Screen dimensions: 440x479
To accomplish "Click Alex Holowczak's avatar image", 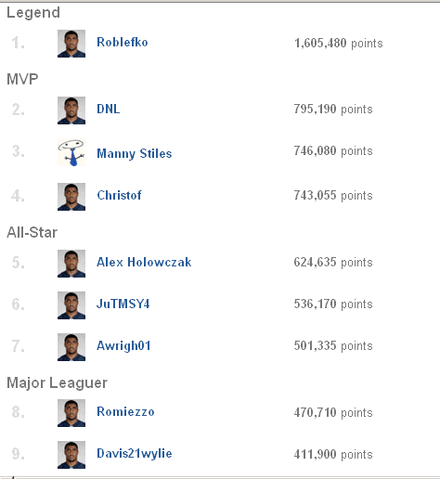I will click(x=71, y=264).
